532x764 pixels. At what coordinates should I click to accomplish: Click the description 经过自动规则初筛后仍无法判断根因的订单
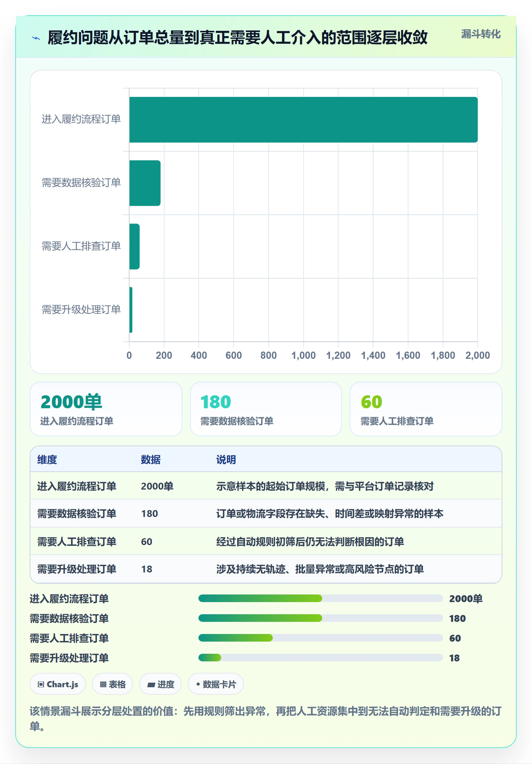coord(310,542)
